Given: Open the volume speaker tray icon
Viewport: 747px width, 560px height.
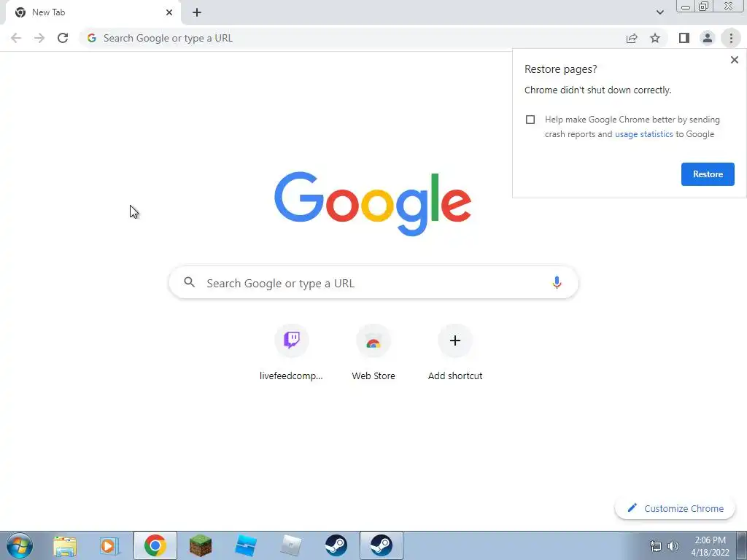Looking at the screenshot, I should point(673,546).
